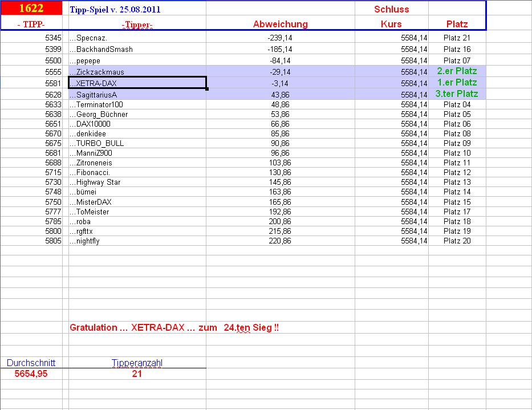The height and width of the screenshot is (410, 532).
Task: Select the green 1.er Platz cell
Action: (x=456, y=82)
